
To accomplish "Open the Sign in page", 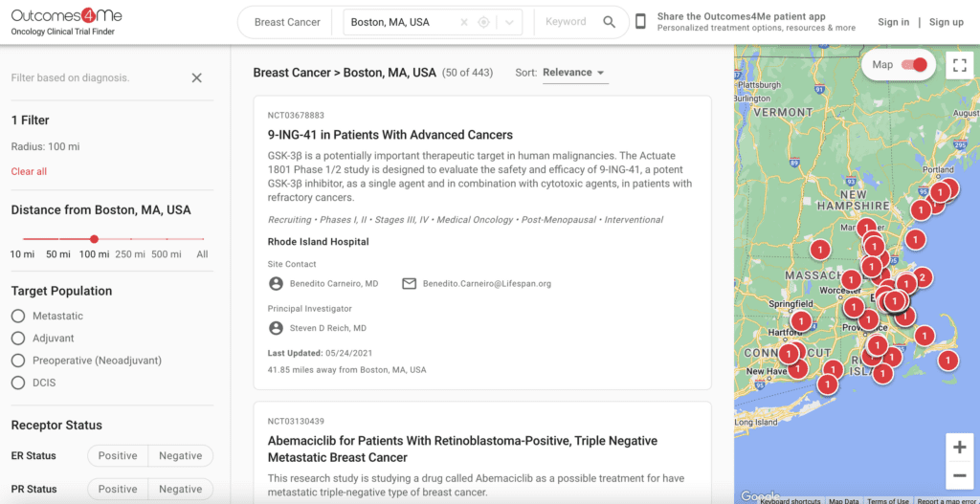I will (x=893, y=22).
